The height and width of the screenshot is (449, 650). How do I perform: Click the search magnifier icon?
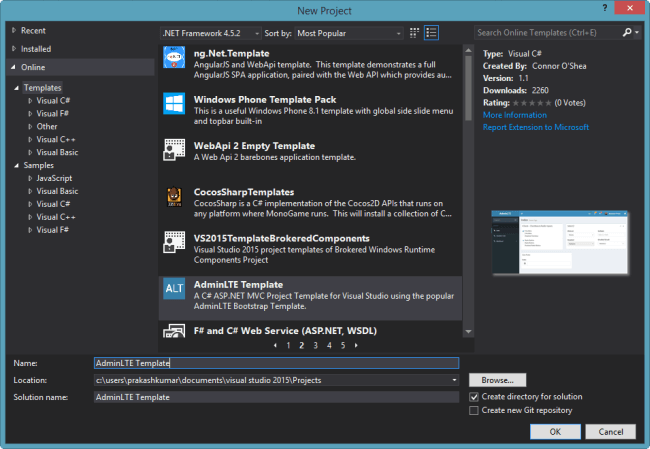(x=627, y=32)
